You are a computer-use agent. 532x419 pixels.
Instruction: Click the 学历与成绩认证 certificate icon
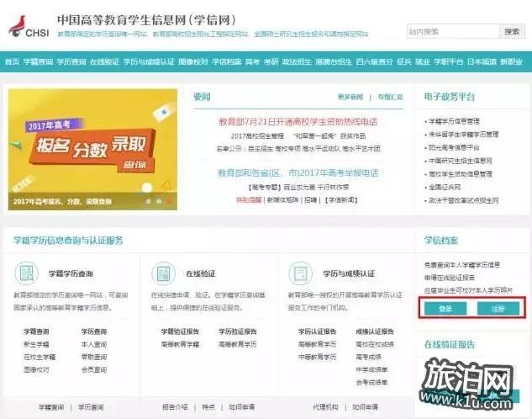point(301,273)
